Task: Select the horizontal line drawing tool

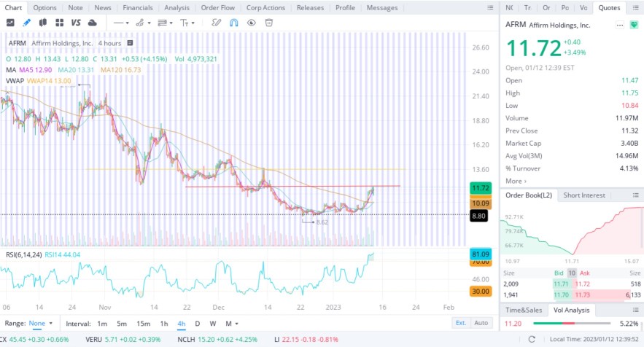Action: [x=118, y=23]
